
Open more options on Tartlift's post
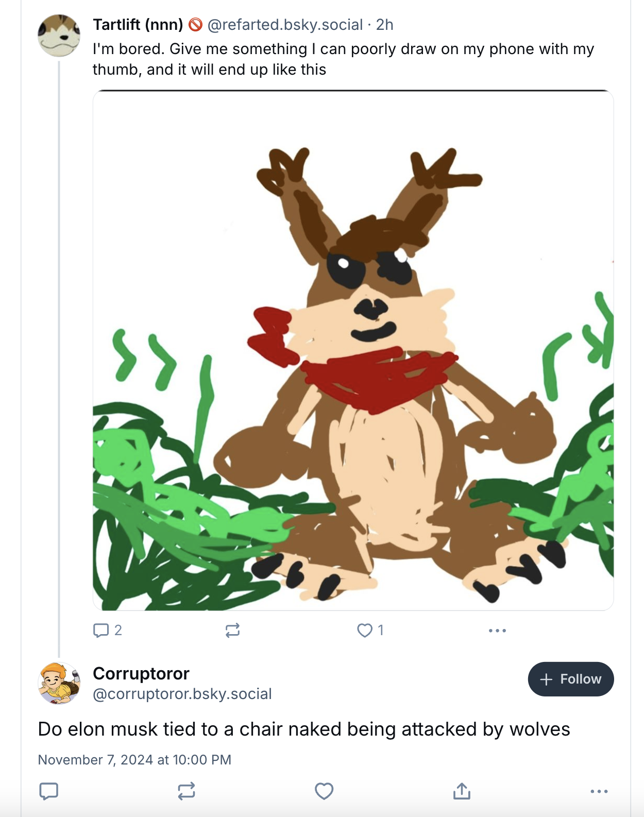[497, 631]
